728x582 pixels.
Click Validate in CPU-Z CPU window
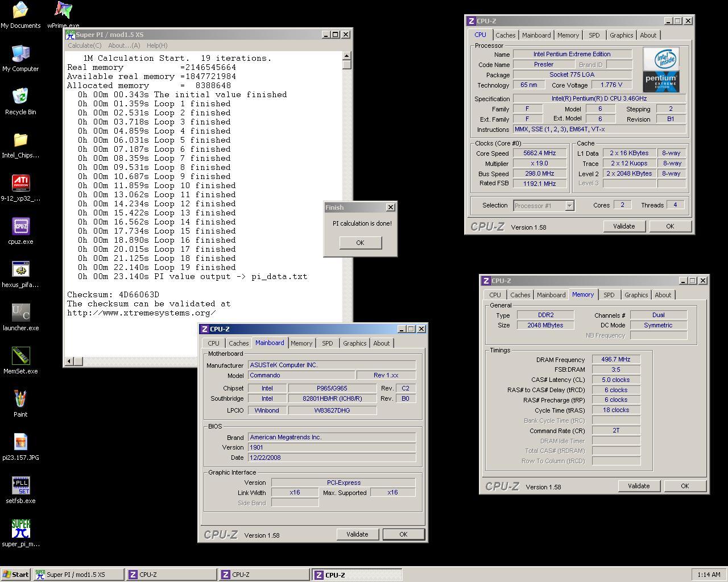point(624,226)
